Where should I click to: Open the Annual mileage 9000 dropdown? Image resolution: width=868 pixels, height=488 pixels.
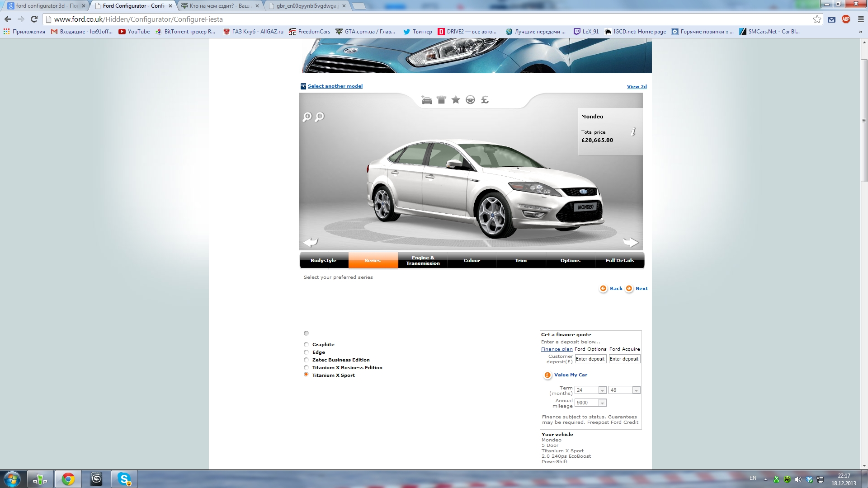590,403
